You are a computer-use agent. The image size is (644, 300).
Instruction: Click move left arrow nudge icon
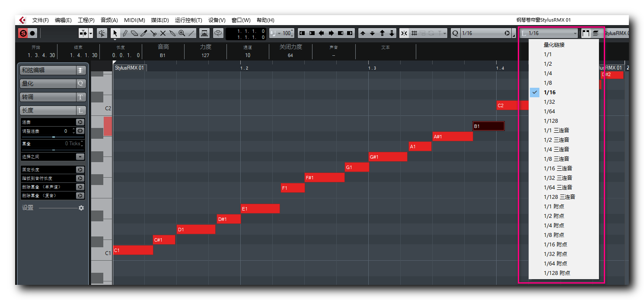tap(321, 33)
